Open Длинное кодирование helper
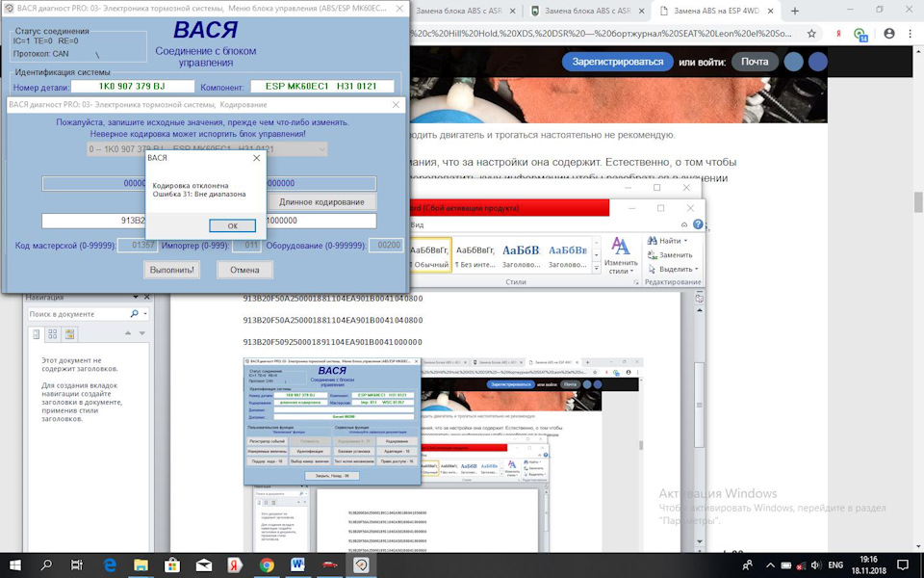Image resolution: width=924 pixels, height=578 pixels. point(321,201)
